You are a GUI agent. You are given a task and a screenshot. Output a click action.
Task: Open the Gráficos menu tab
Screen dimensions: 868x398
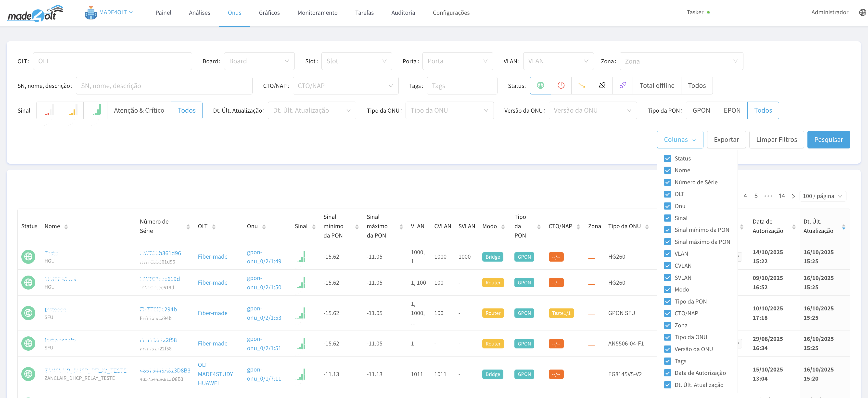(x=269, y=13)
